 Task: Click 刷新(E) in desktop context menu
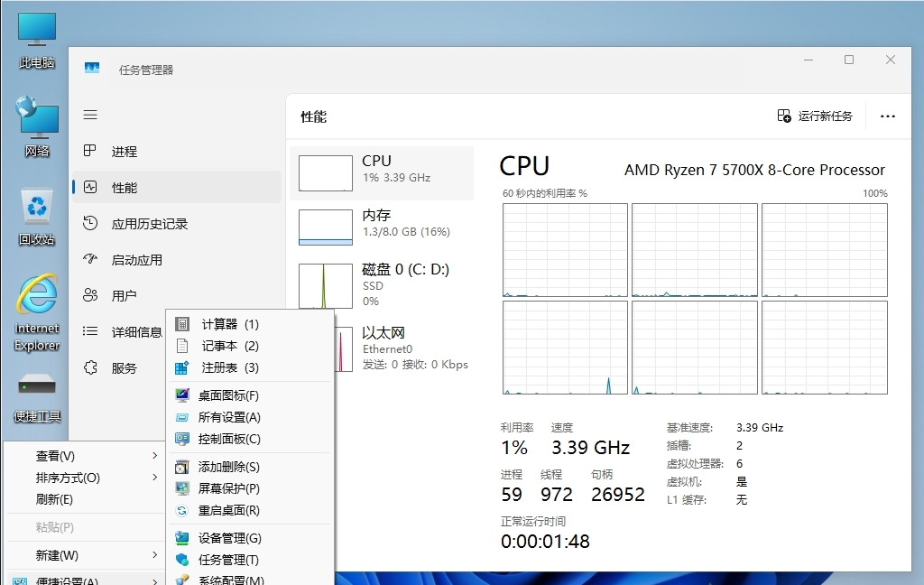coord(86,499)
